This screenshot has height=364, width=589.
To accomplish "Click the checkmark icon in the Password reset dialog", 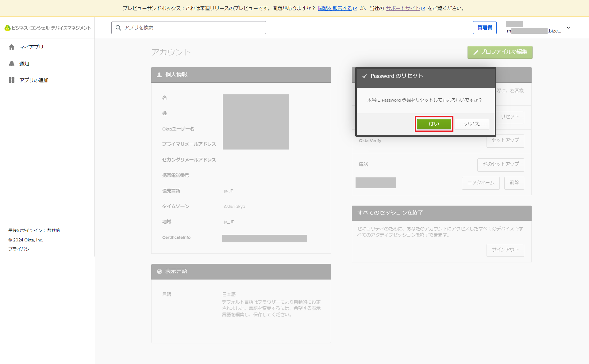I will [364, 76].
